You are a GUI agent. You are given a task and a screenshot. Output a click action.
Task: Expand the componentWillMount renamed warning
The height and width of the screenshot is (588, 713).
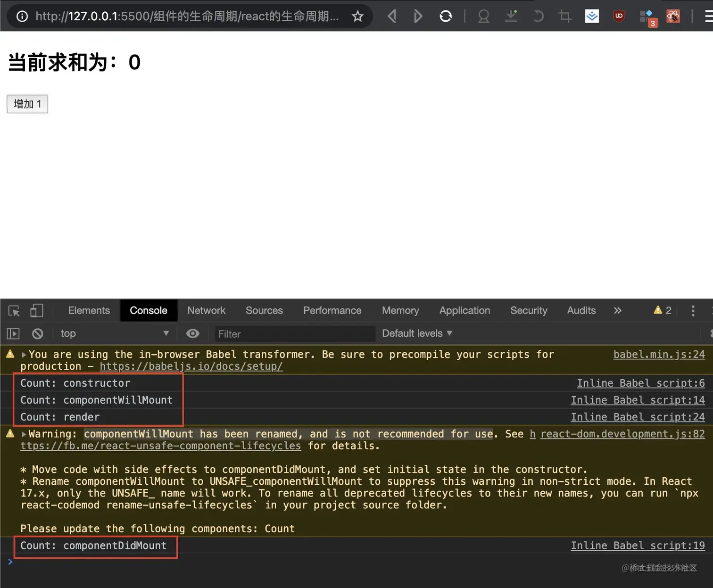pos(24,434)
